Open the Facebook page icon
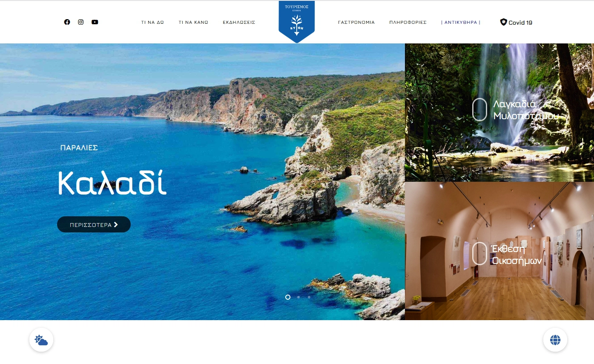This screenshot has width=594, height=364. tap(67, 22)
